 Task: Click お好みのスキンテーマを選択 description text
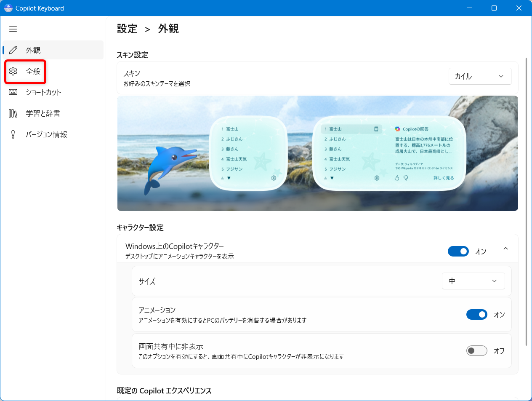point(157,84)
